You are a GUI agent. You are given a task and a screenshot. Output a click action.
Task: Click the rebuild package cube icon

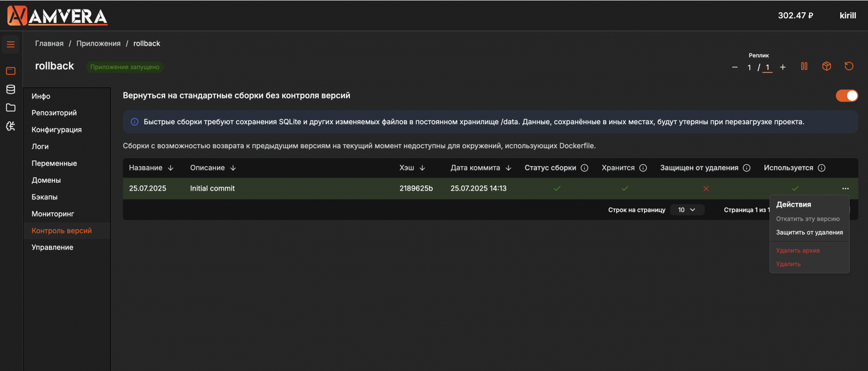click(x=826, y=66)
